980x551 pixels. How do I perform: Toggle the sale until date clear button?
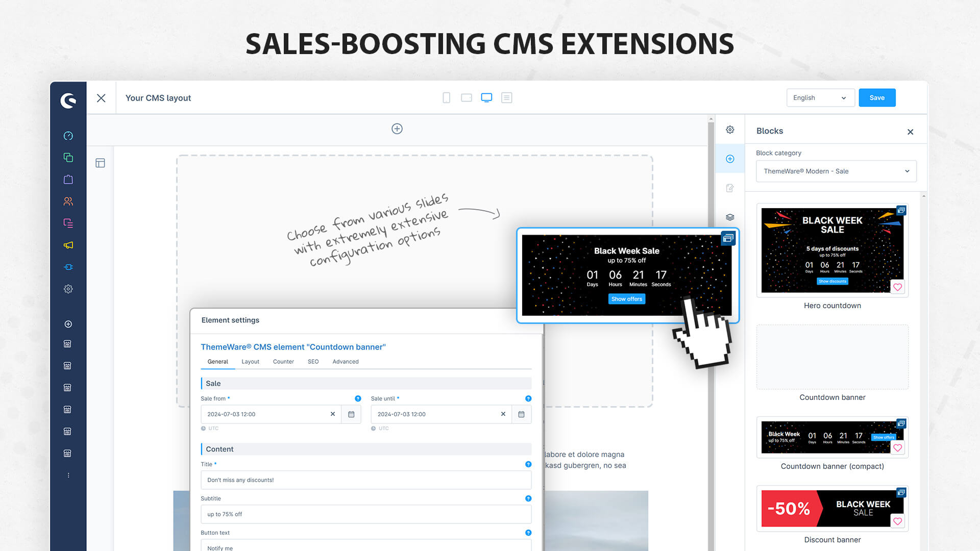click(x=503, y=414)
